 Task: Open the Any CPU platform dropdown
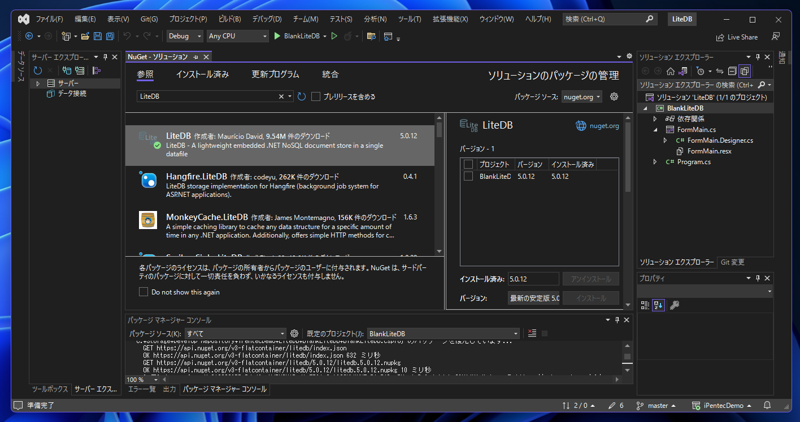point(237,36)
